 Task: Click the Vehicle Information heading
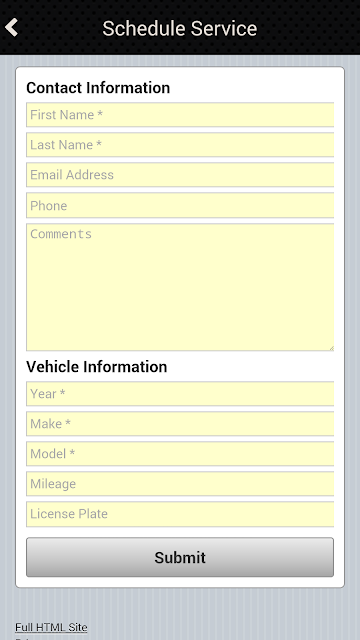point(97,367)
